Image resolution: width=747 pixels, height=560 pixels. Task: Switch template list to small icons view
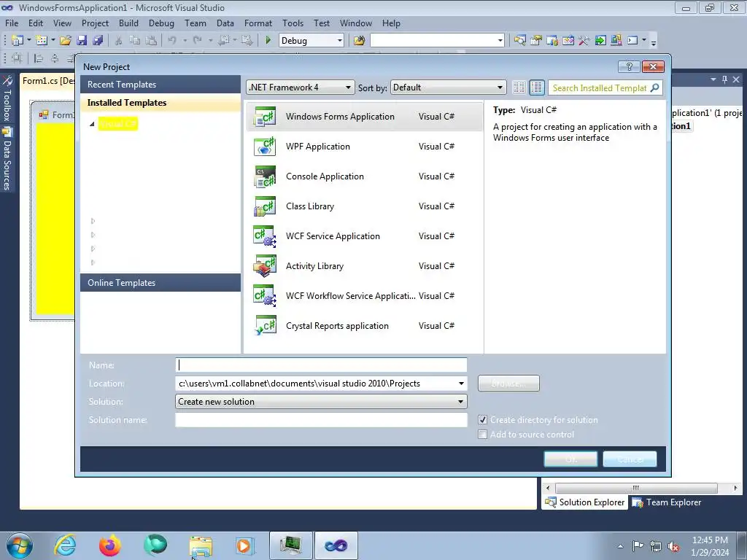click(x=519, y=87)
